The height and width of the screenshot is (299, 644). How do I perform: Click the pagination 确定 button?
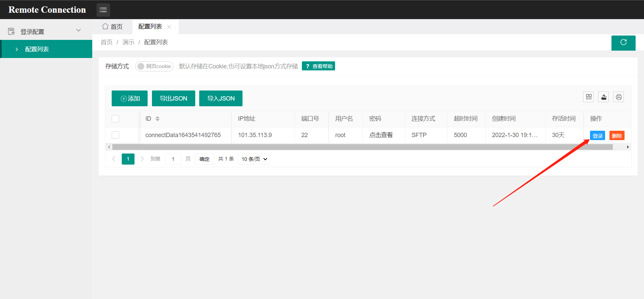coord(204,159)
